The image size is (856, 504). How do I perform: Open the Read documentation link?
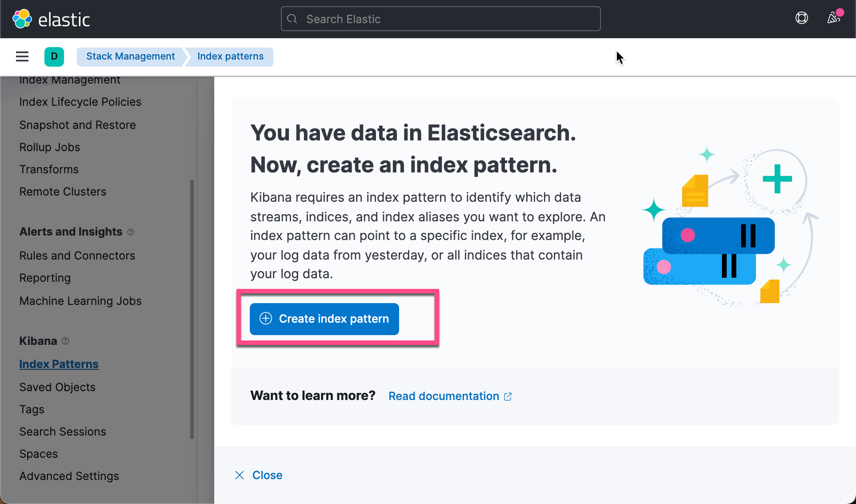pyautogui.click(x=444, y=396)
